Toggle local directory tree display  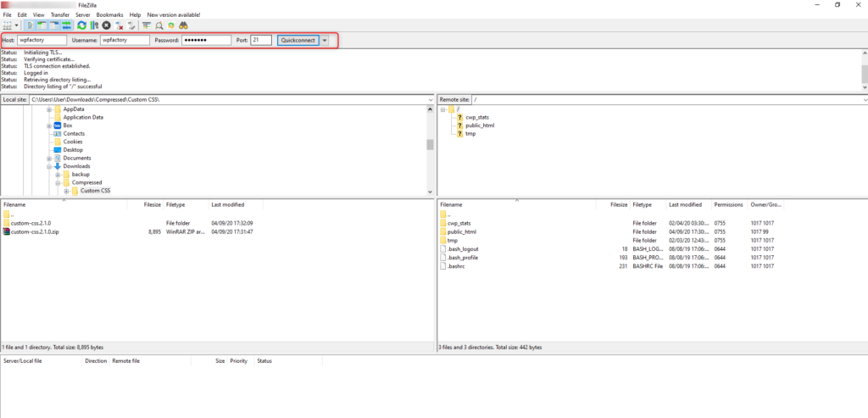pos(42,25)
